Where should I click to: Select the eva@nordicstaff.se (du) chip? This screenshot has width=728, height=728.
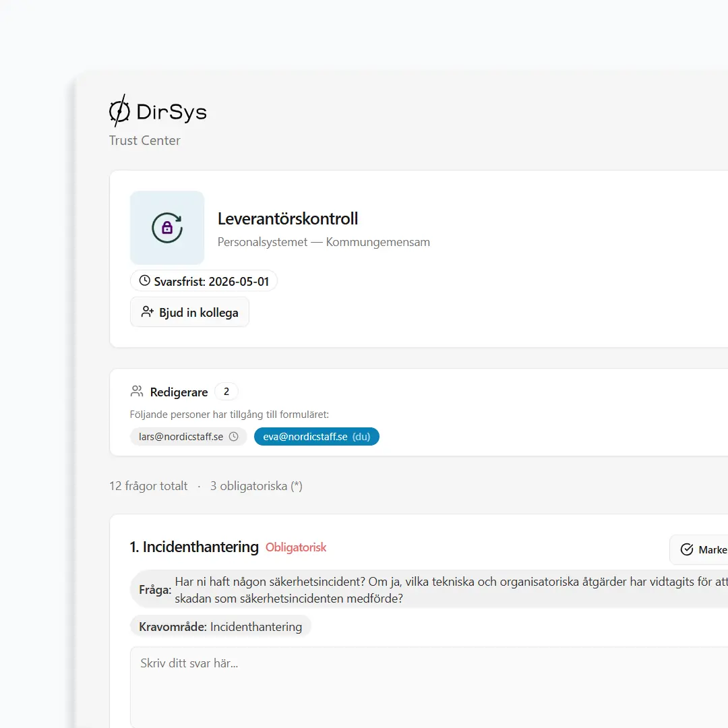[317, 437]
